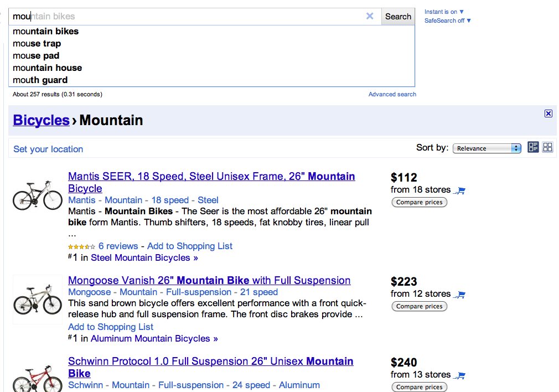
Task: Open 'Steel Mountain Bicycles »' link
Action: point(144,258)
